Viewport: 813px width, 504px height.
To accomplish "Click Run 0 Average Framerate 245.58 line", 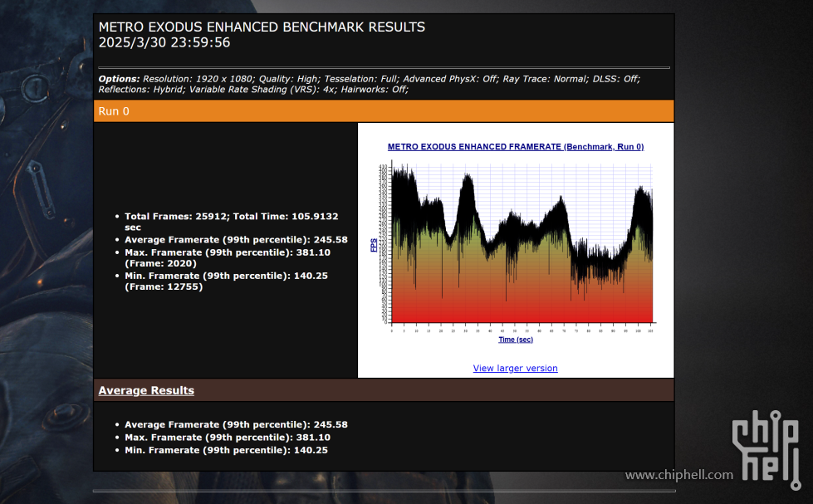I will pos(236,240).
